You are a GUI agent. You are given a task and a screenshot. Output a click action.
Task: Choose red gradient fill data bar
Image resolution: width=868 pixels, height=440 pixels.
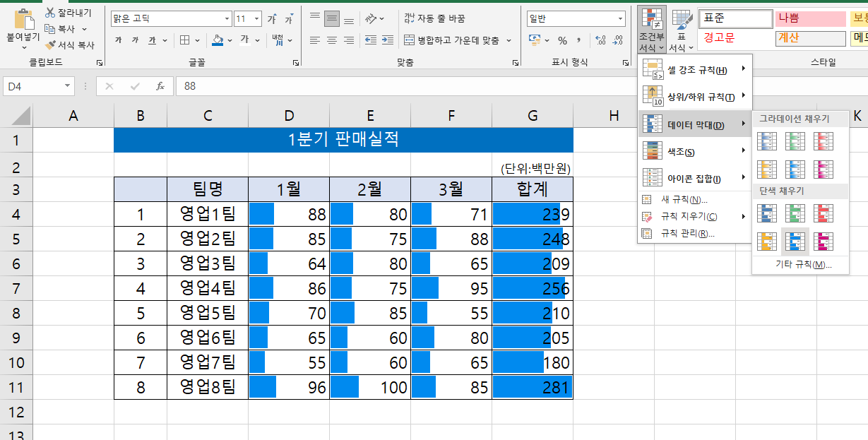click(824, 142)
